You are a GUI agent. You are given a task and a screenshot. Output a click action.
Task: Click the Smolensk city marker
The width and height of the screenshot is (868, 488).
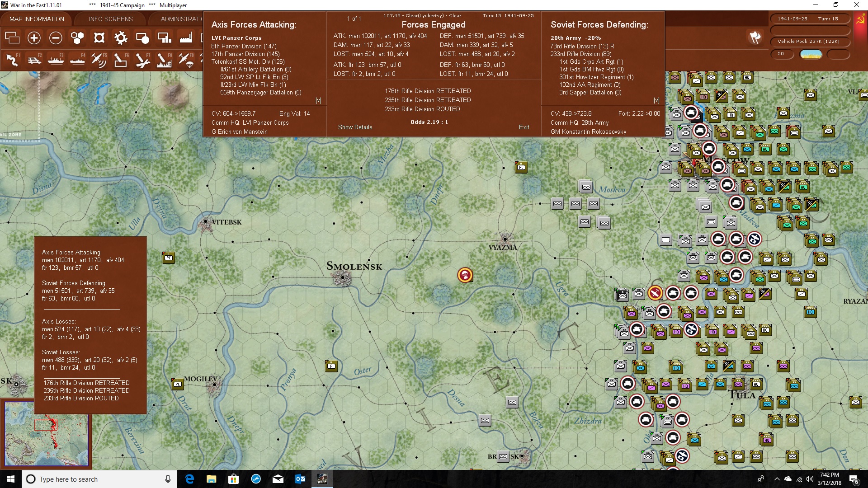click(343, 277)
